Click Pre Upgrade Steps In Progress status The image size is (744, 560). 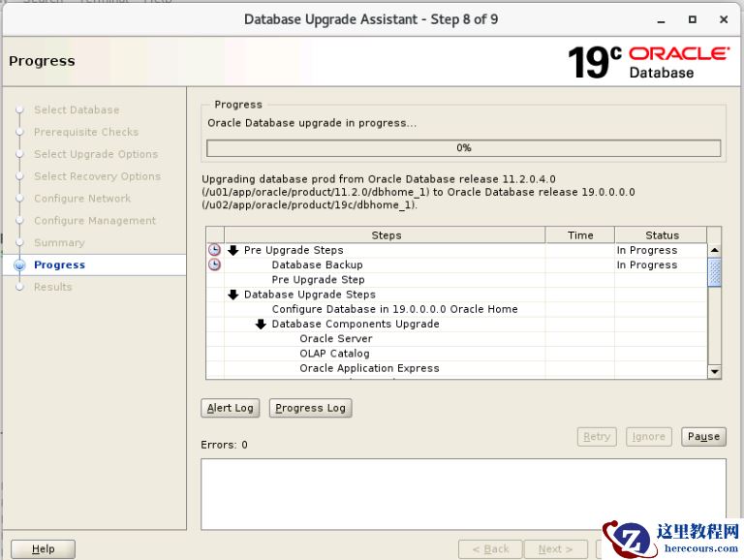click(647, 250)
